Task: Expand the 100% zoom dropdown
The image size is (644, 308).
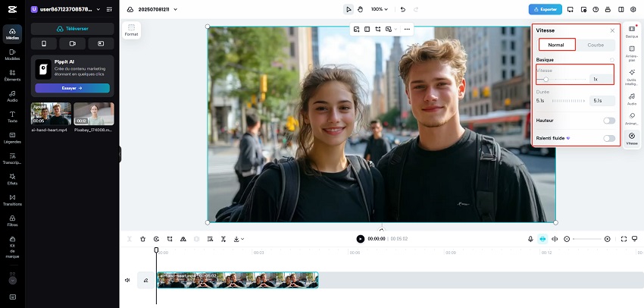Action: tap(380, 9)
